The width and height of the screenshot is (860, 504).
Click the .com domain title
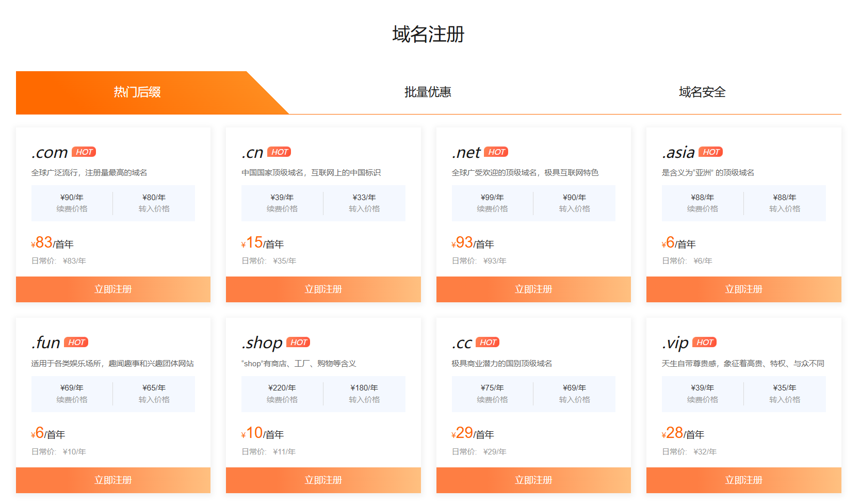50,153
